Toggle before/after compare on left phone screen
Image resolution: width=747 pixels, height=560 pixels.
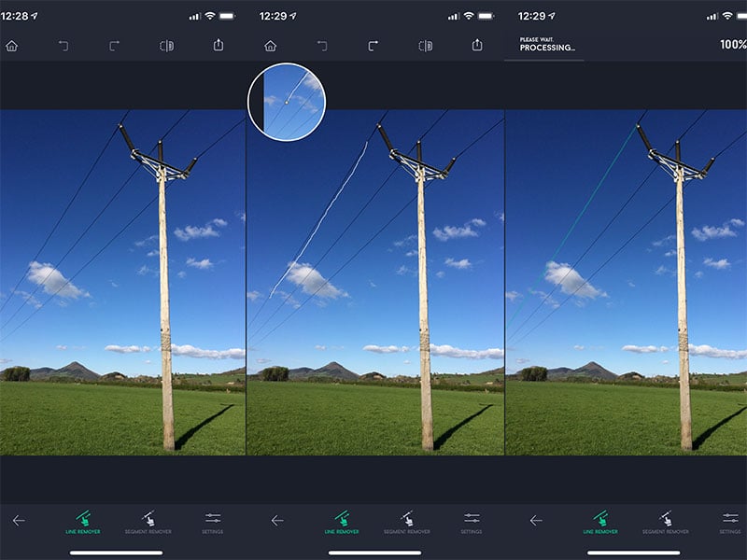(x=167, y=46)
